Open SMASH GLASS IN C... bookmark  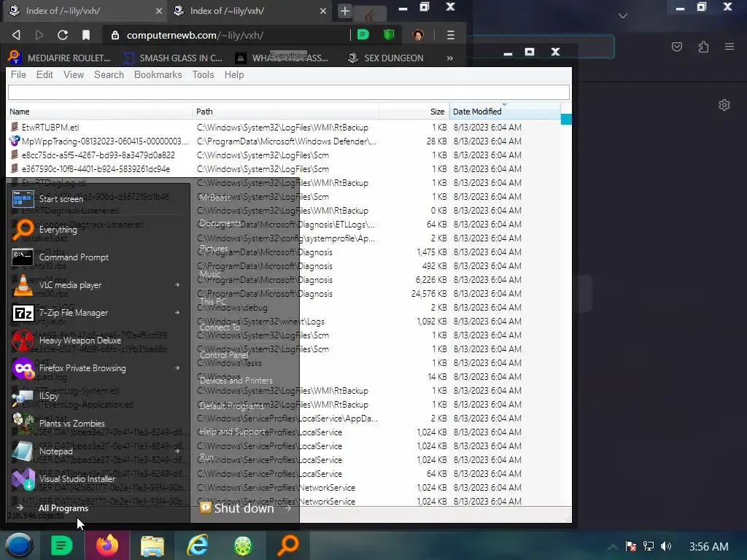coord(172,58)
